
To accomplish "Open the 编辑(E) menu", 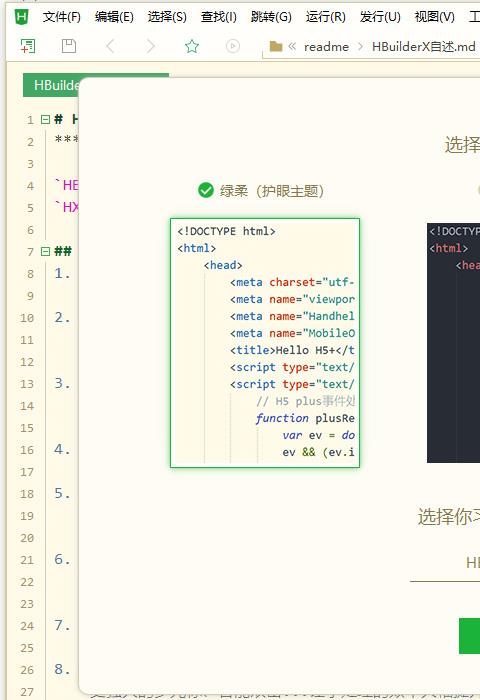I will click(x=114, y=17).
